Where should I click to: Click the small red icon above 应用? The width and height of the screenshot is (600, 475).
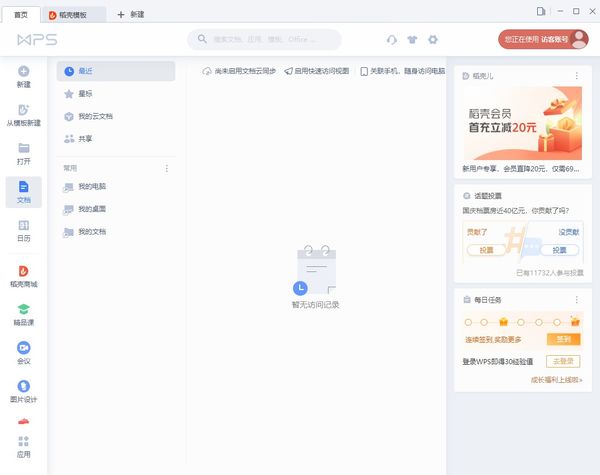(x=24, y=421)
